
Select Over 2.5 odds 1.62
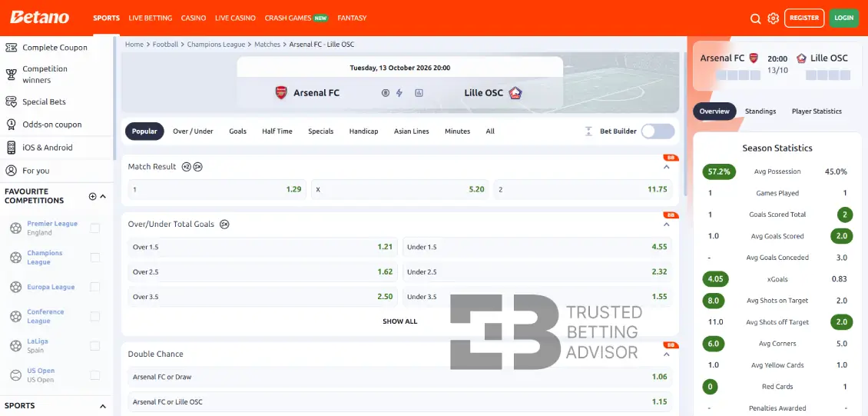pos(263,272)
